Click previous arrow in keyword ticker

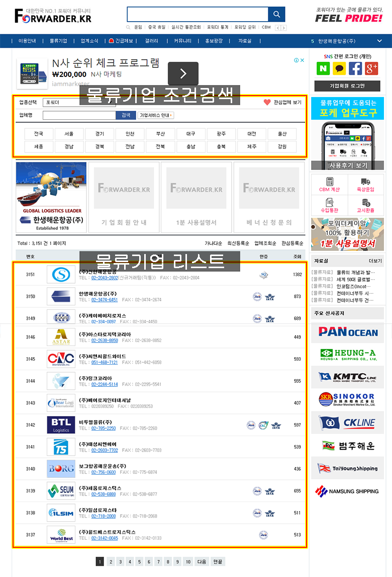tap(278, 28)
